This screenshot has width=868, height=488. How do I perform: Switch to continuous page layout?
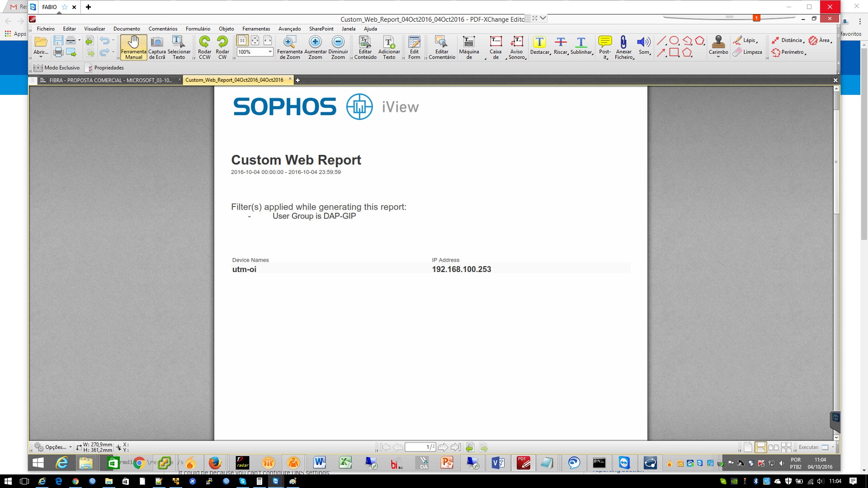(761, 447)
